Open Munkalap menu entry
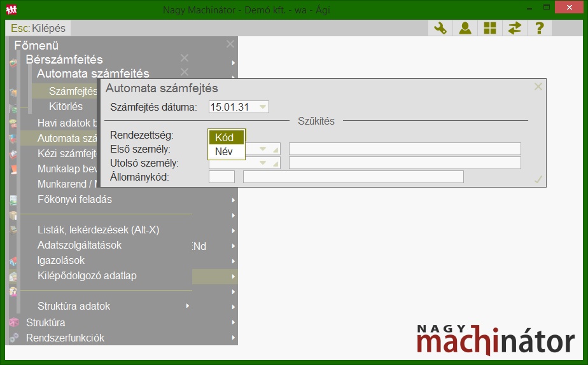Viewport: 588px width, 365px height. [67, 169]
